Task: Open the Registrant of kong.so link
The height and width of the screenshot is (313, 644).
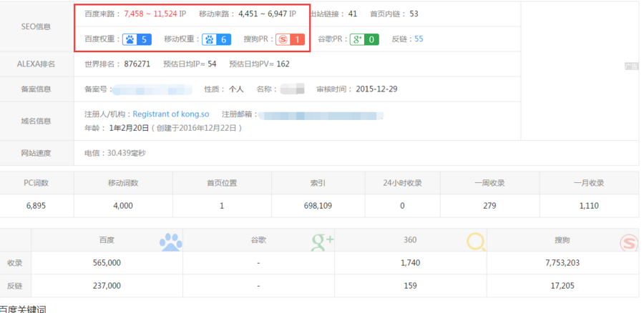Action: 171,114
